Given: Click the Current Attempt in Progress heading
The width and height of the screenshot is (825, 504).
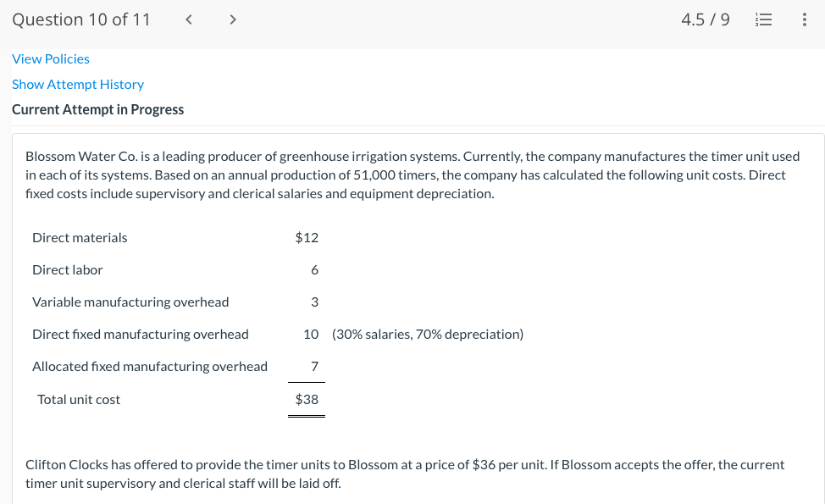Looking at the screenshot, I should [97, 109].
